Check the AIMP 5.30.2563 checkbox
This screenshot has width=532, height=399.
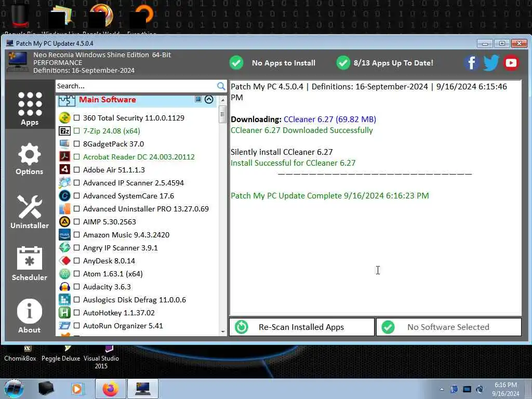coord(77,221)
